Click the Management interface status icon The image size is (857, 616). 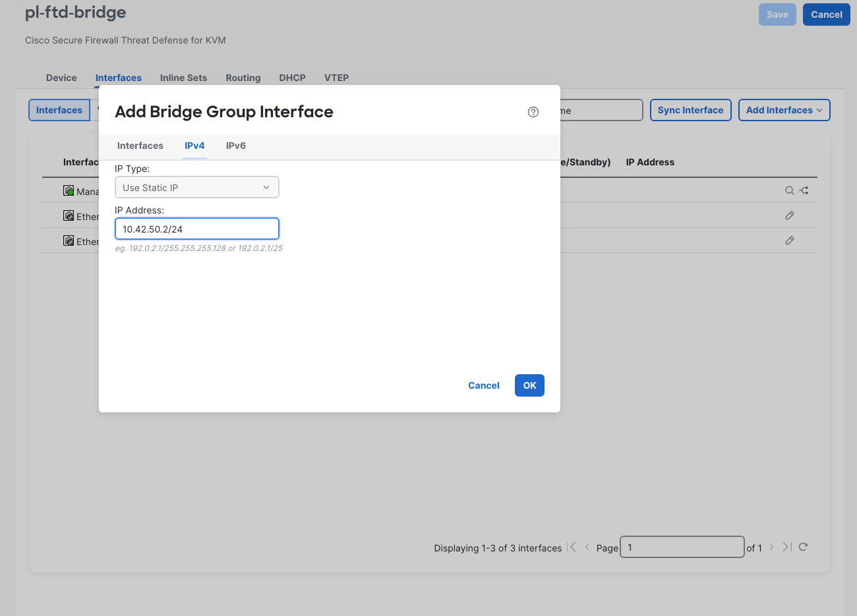click(x=69, y=190)
